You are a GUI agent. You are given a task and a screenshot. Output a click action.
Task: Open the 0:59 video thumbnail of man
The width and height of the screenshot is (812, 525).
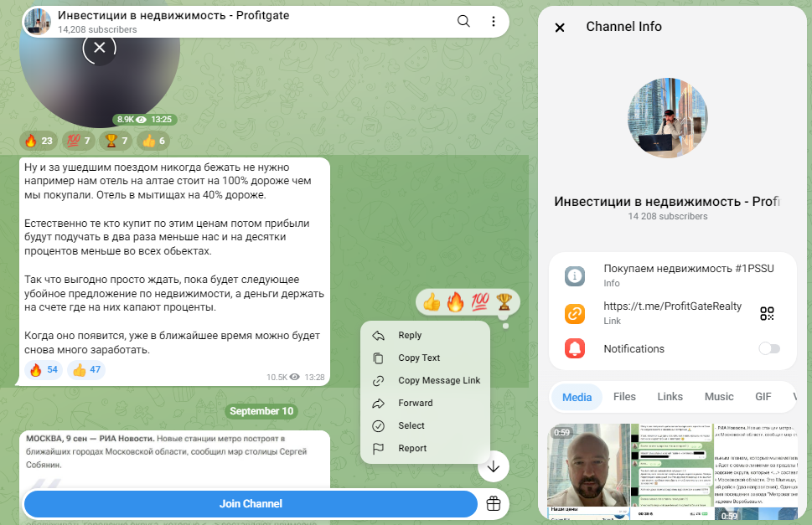coord(589,465)
